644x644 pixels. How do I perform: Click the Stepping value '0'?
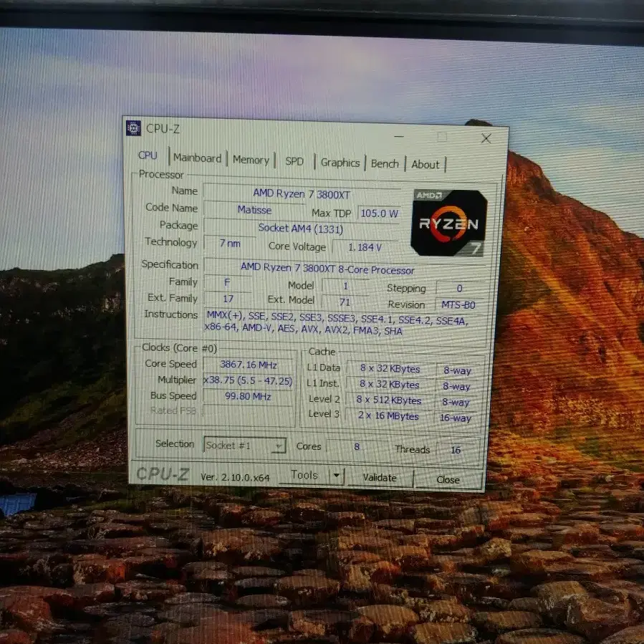tap(460, 288)
